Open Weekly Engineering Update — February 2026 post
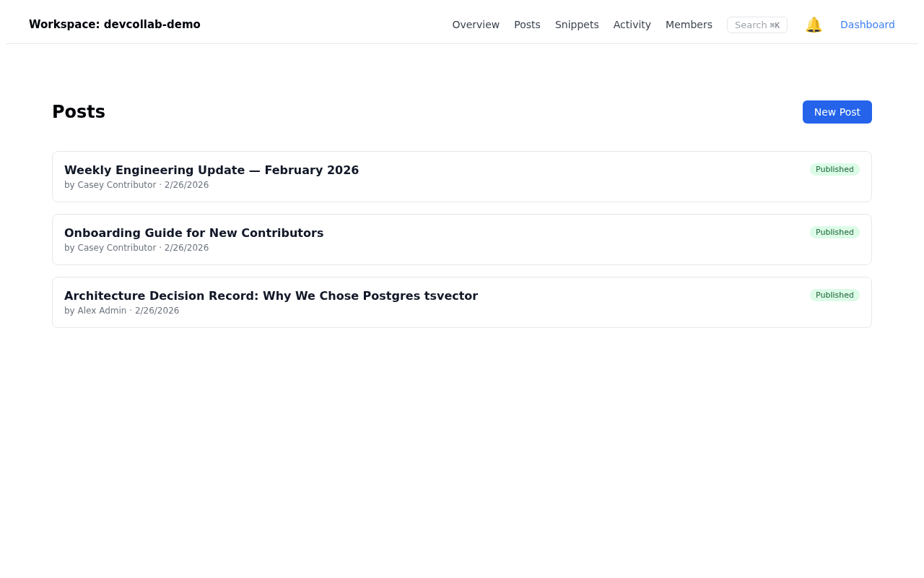Screen dimensions: 924x578 (x=212, y=171)
